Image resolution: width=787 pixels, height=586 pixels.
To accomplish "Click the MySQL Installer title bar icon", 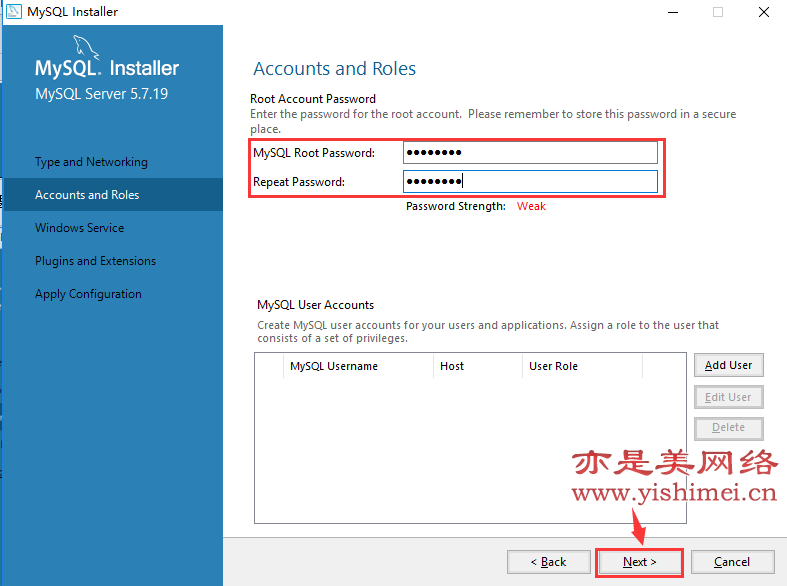I will coord(14,11).
